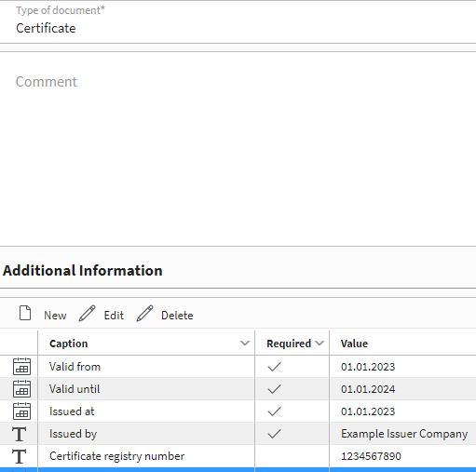
Task: Toggle Required checkmark for Valid from
Action: [x=274, y=367]
